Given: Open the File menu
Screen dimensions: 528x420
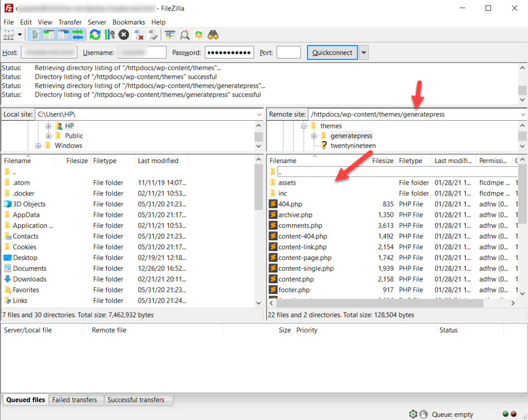Looking at the screenshot, I should coord(8,22).
